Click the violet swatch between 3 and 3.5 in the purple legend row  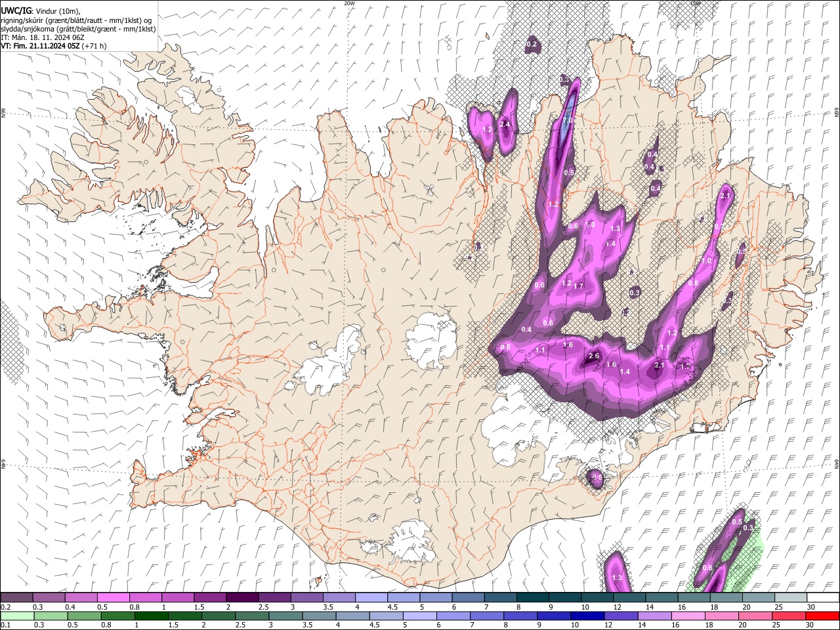[306, 597]
